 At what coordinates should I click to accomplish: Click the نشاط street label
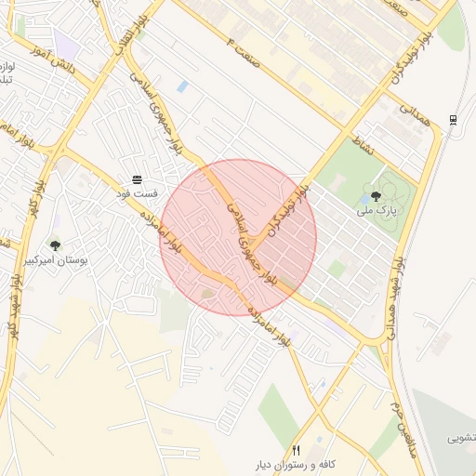click(x=364, y=146)
